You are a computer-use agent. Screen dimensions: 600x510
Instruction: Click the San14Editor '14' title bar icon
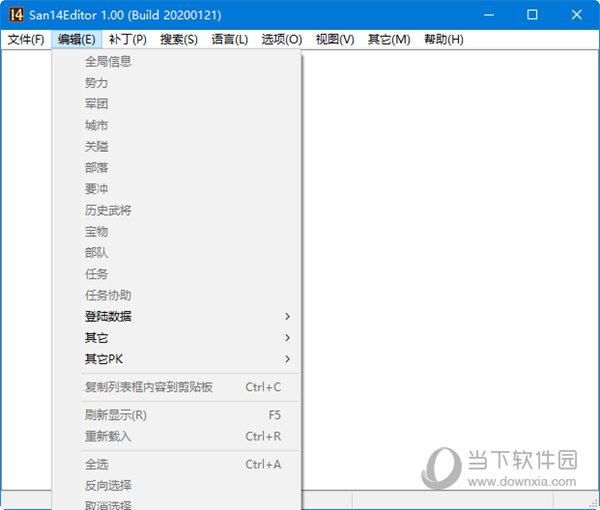point(16,15)
